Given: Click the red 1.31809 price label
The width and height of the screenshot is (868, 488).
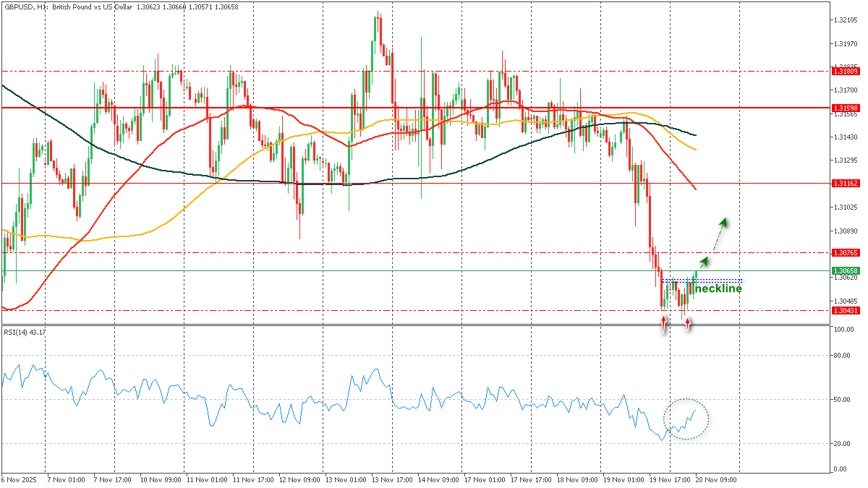Looking at the screenshot, I should tap(845, 71).
